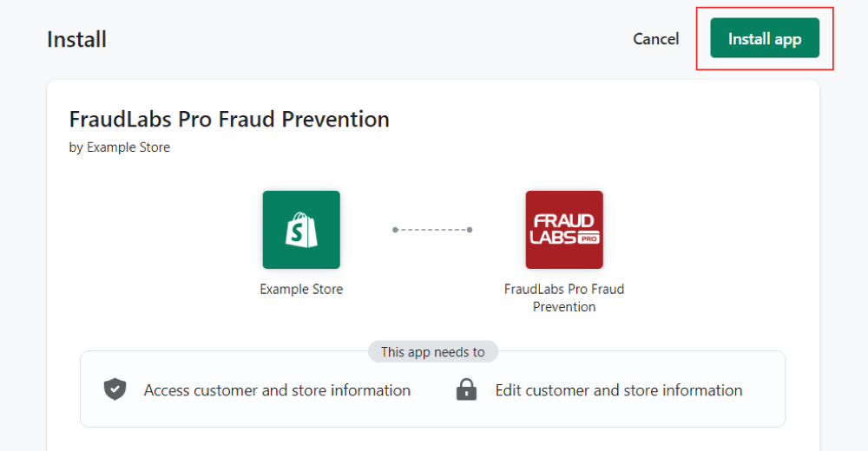Screen dimensions: 868x451
Task: Click 'Access customer and store information' text
Action: pyautogui.click(x=278, y=390)
